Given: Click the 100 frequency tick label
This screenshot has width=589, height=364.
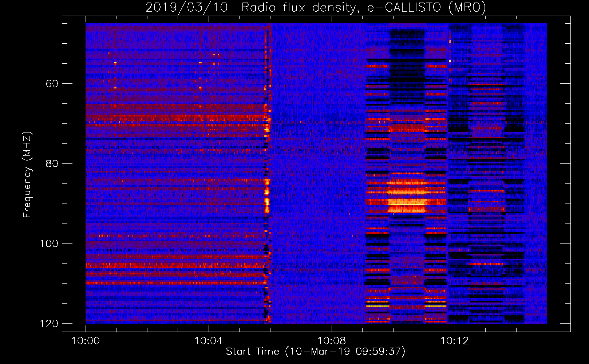Looking at the screenshot, I should tap(49, 243).
